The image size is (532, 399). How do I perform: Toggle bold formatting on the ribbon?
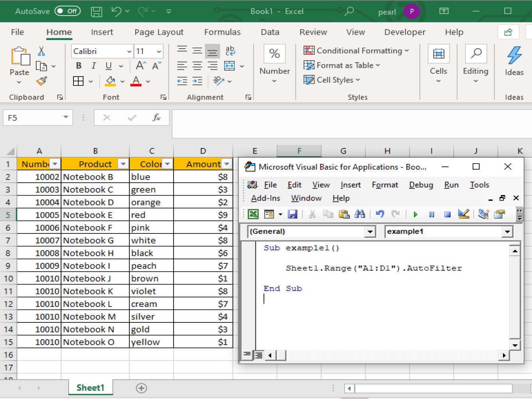78,66
